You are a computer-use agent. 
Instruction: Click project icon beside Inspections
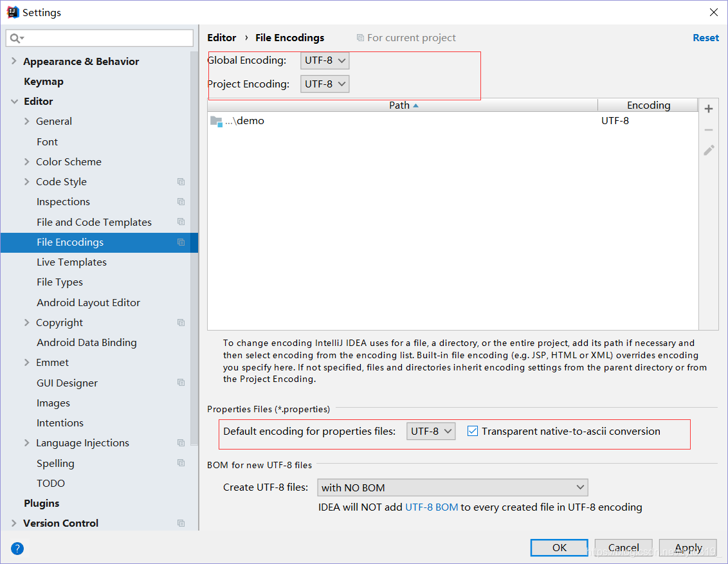pyautogui.click(x=181, y=201)
